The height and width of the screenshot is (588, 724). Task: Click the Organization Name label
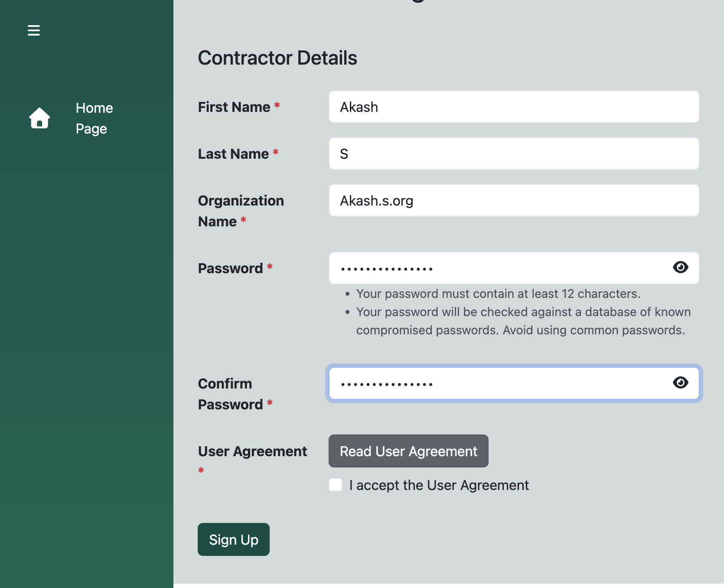tap(241, 211)
